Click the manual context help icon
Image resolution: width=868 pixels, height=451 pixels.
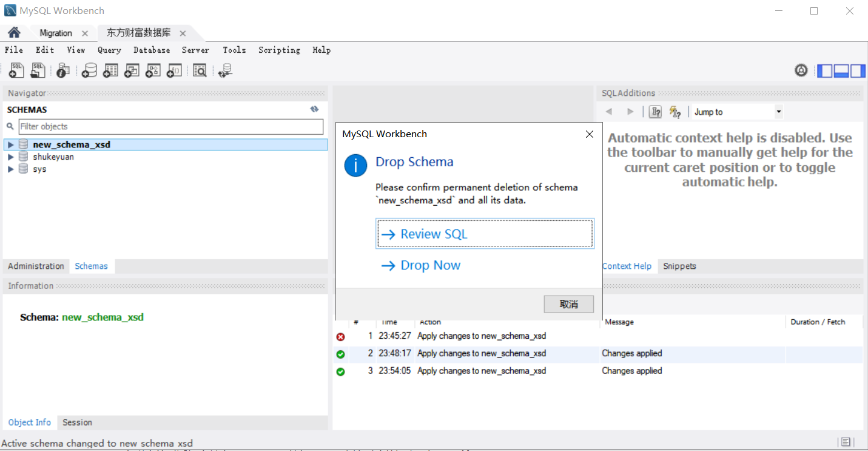coord(655,112)
